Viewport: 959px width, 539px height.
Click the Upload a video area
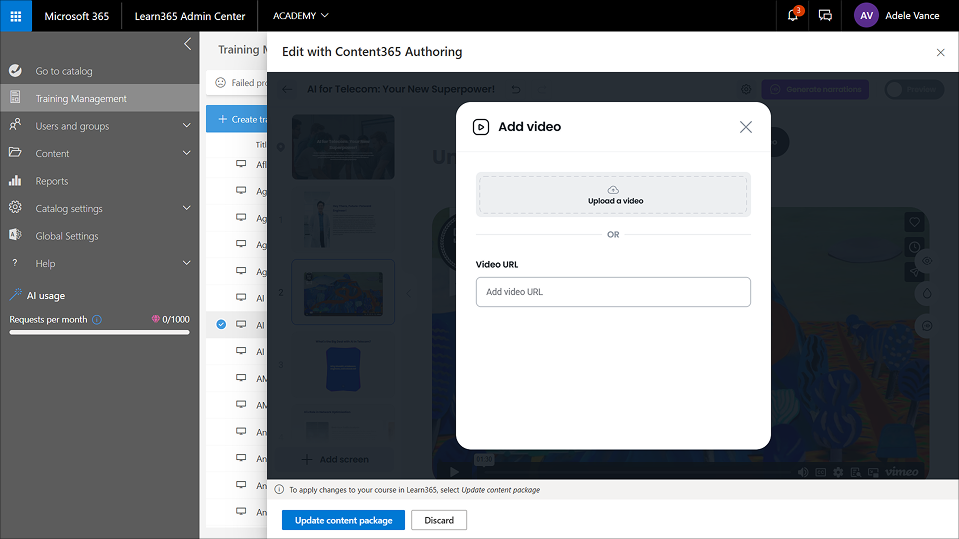(x=613, y=195)
